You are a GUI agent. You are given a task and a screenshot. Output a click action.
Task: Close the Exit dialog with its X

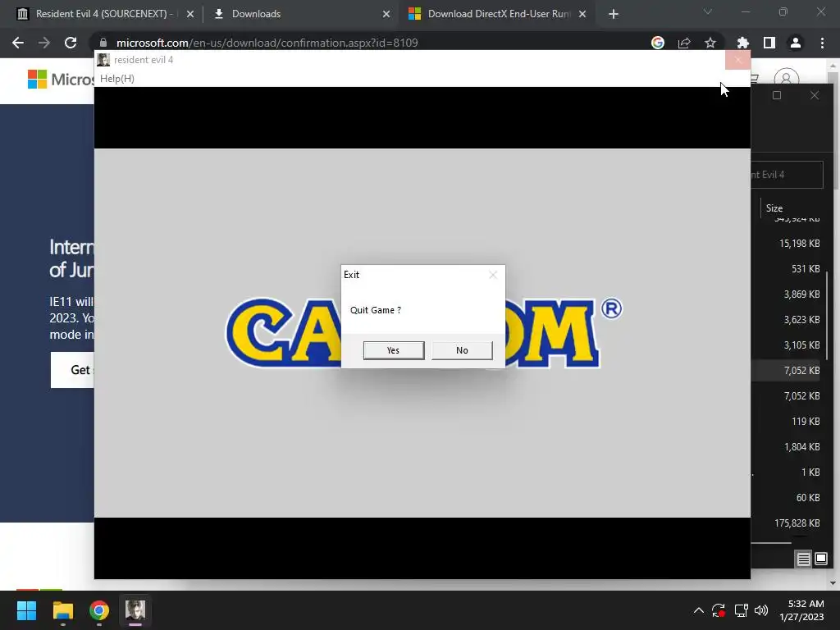493,275
